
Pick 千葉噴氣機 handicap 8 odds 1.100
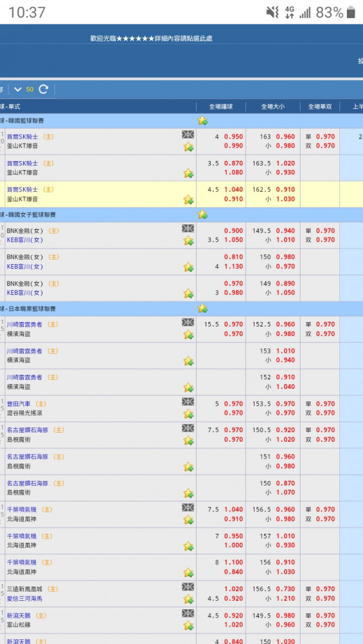pyautogui.click(x=233, y=562)
